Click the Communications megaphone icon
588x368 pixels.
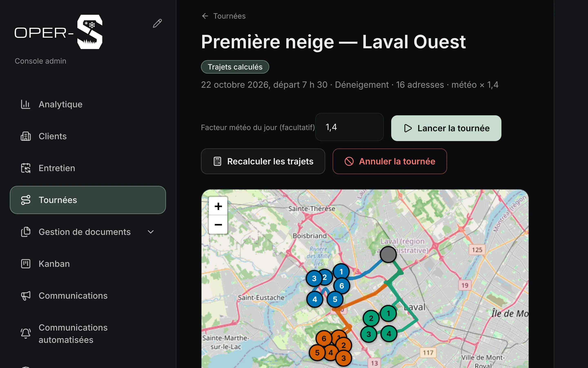click(x=26, y=296)
